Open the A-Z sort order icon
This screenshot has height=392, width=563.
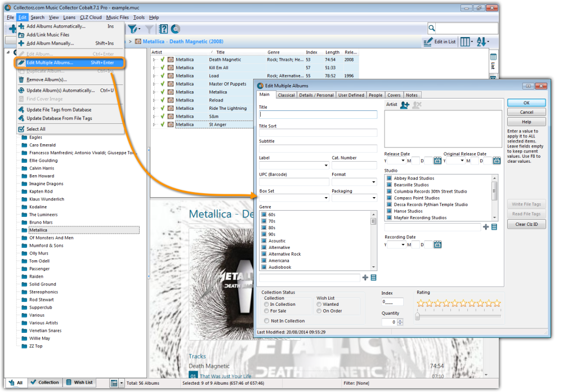coord(481,42)
